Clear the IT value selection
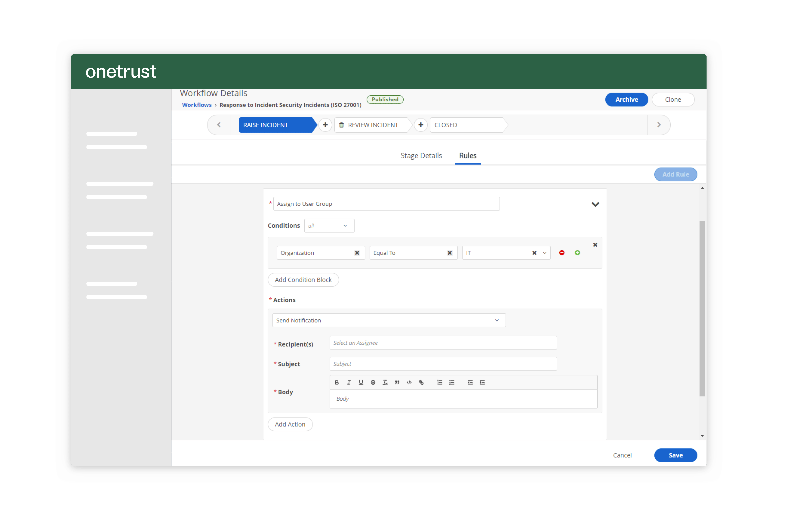Image resolution: width=794 pixels, height=532 pixels. coord(534,253)
